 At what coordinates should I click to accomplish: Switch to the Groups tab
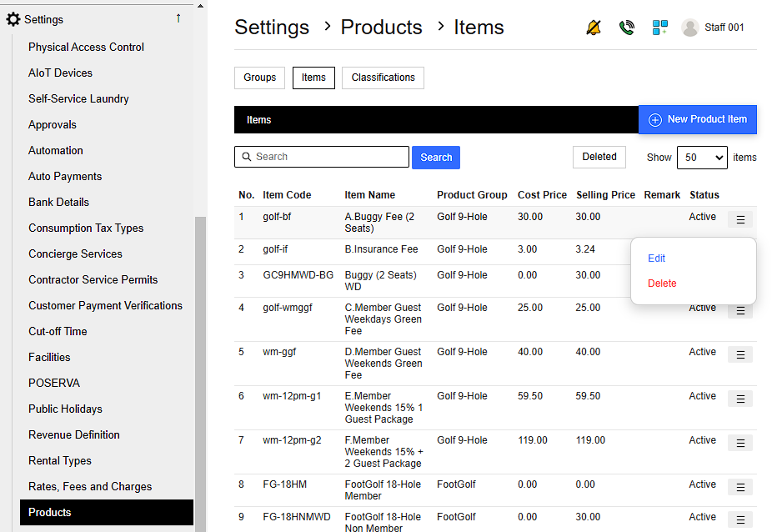coord(259,78)
